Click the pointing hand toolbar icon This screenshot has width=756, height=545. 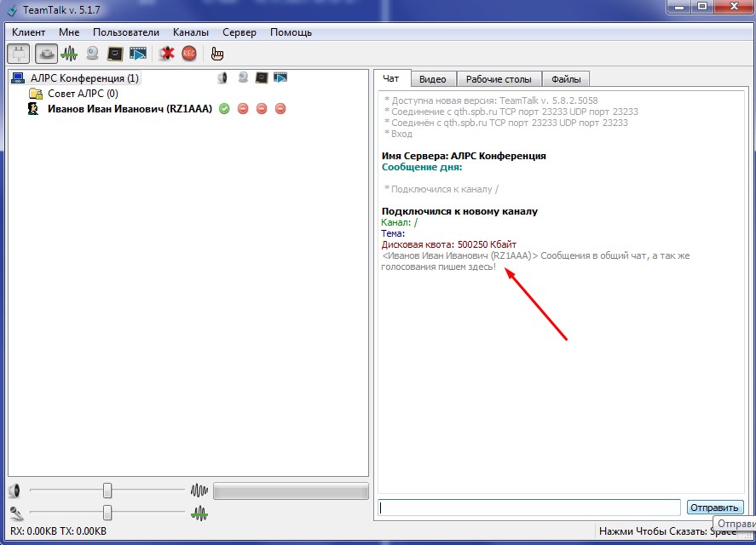[216, 54]
